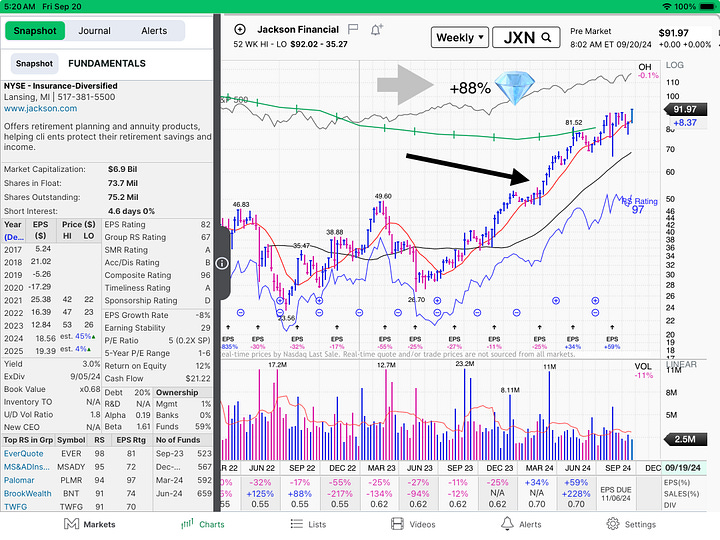Tap the Short Interest row
720x540 pixels.
pos(107,211)
